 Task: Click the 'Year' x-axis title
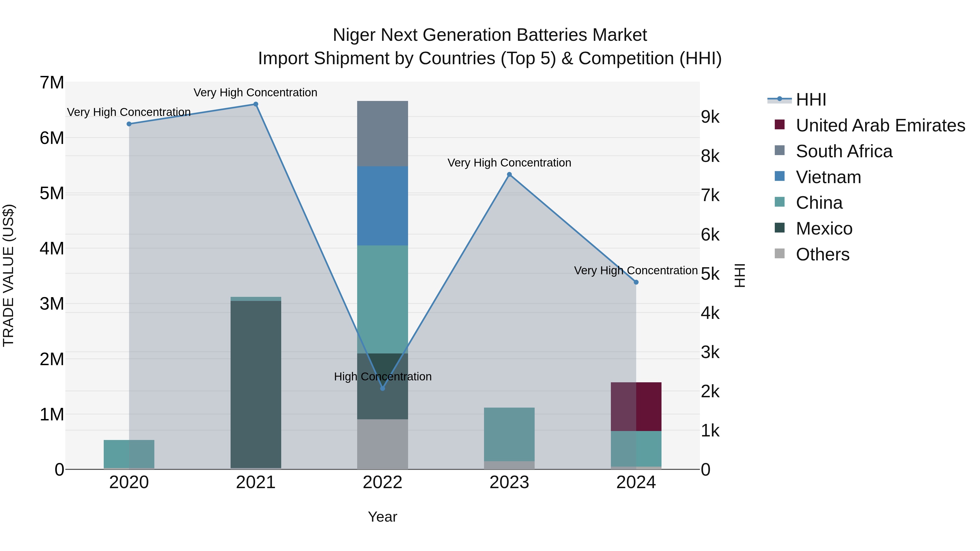tap(382, 517)
